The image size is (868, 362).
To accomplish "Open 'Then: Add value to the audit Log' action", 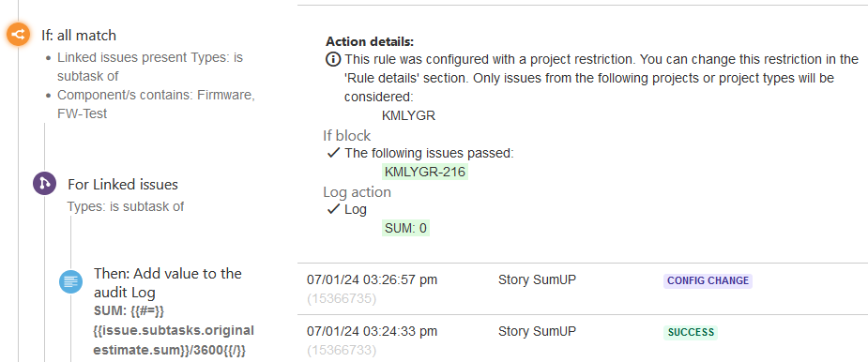I will click(168, 282).
